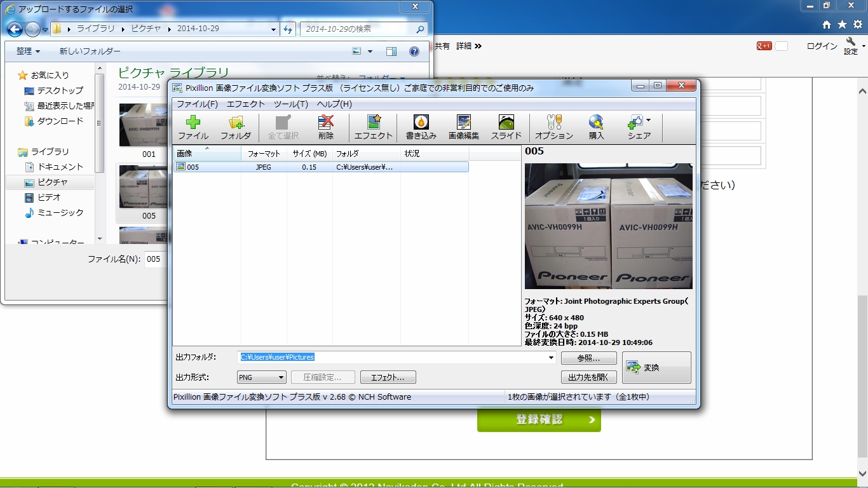Click the back arrow in file dialog
Image resolution: width=868 pixels, height=488 pixels.
coord(15,29)
